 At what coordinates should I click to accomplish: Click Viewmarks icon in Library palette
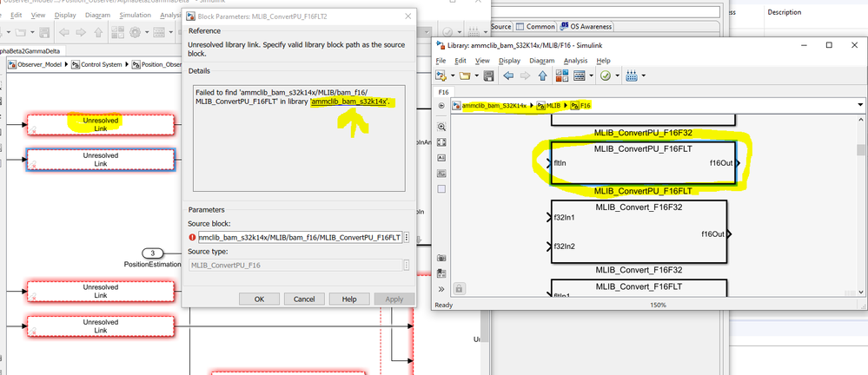[441, 273]
